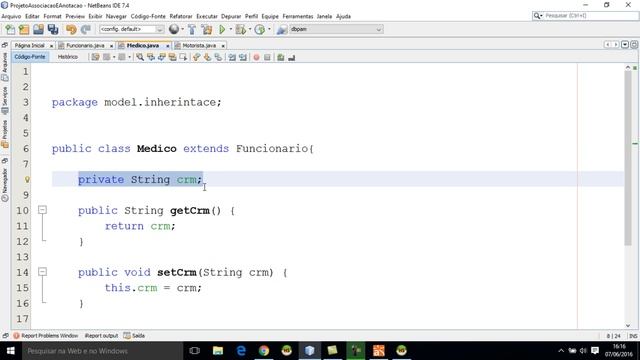Toggle Highlight Search in editor toolbar
The height and width of the screenshot is (360, 640).
[x=173, y=58]
